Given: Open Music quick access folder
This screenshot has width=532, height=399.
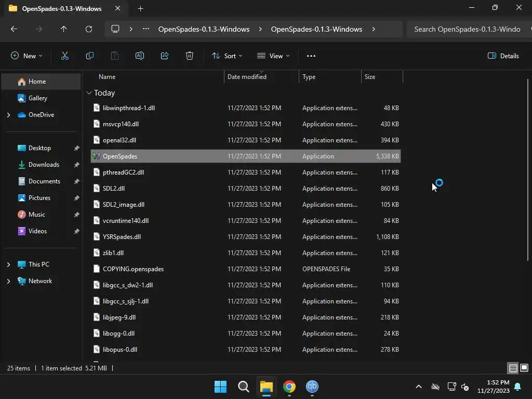Looking at the screenshot, I should click(x=37, y=215).
